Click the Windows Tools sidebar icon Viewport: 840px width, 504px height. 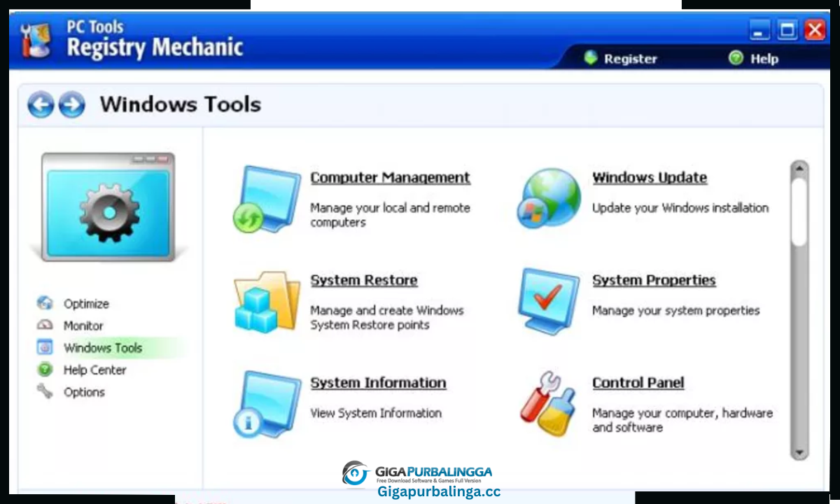click(45, 347)
